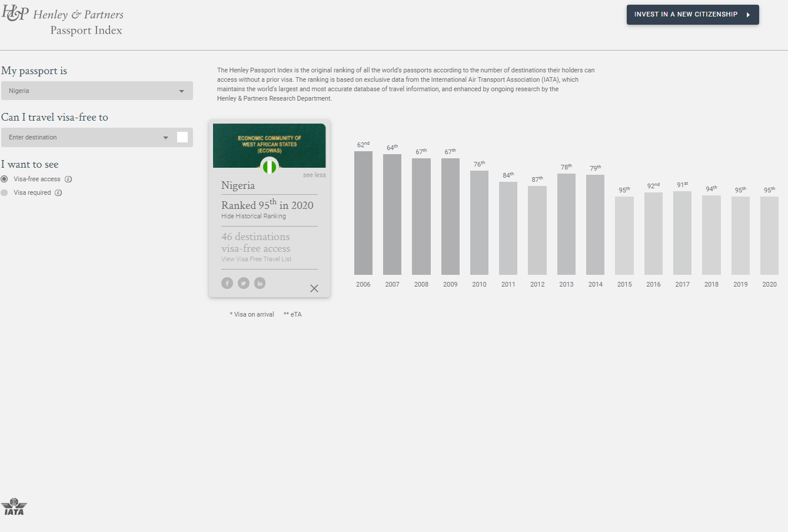788x532 pixels.
Task: Click the Visa-free access info icon
Action: [68, 179]
